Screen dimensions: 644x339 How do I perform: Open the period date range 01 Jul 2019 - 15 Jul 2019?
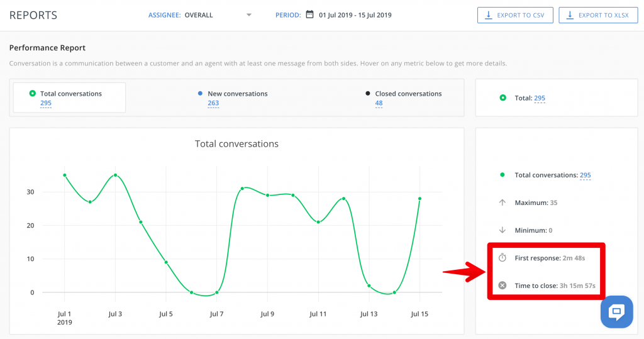(355, 15)
